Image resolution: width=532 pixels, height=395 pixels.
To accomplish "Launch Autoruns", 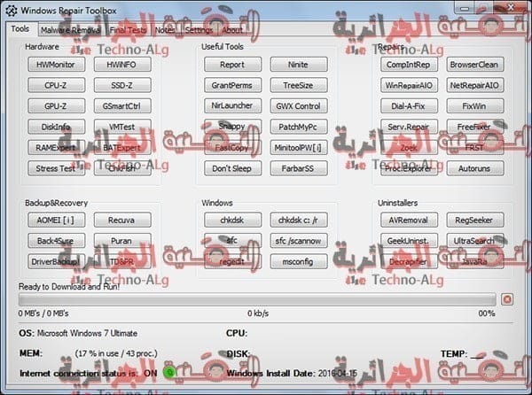I will (475, 168).
